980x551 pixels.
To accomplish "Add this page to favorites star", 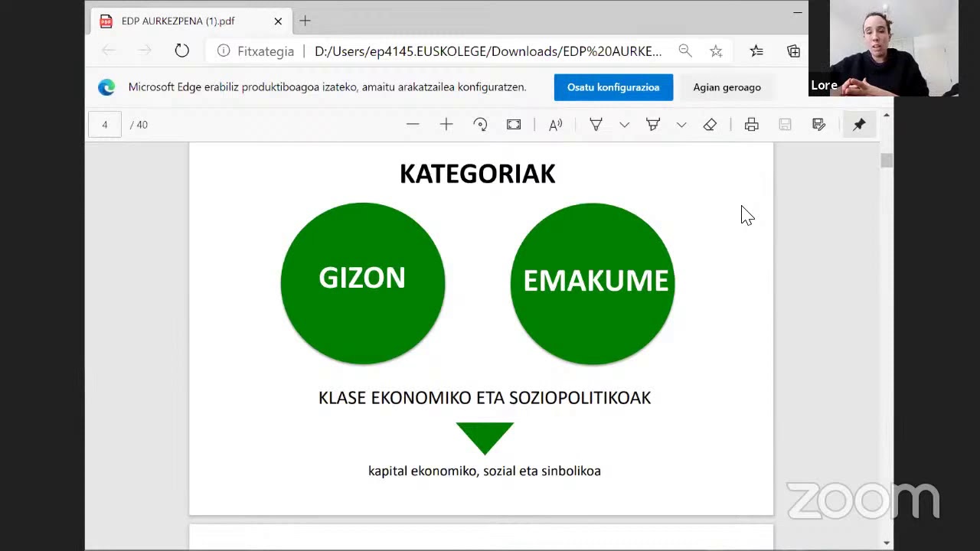I will click(x=716, y=51).
